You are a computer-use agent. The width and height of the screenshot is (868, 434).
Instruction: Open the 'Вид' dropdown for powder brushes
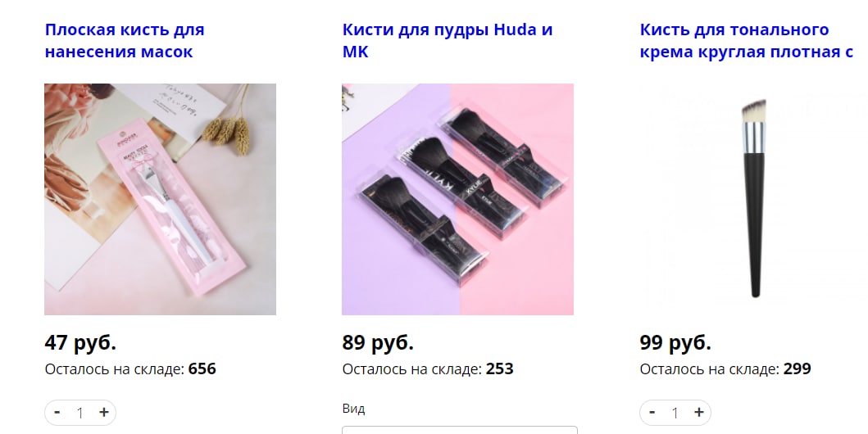(460, 430)
